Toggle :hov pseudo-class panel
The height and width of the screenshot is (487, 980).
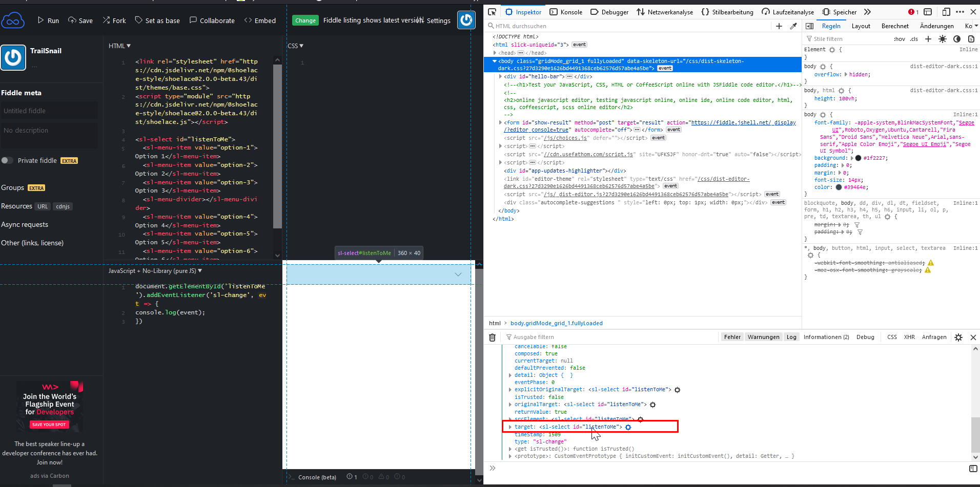899,38
